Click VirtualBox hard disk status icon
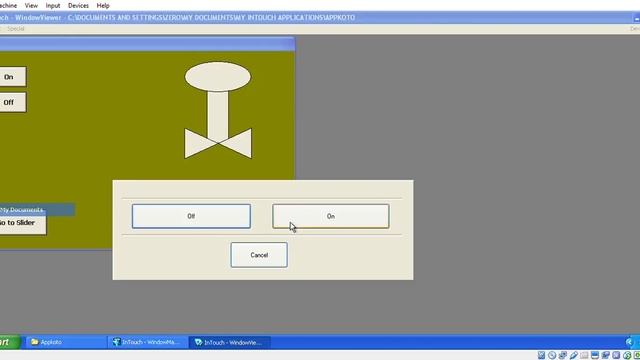This screenshot has width=640, height=360. [x=541, y=355]
